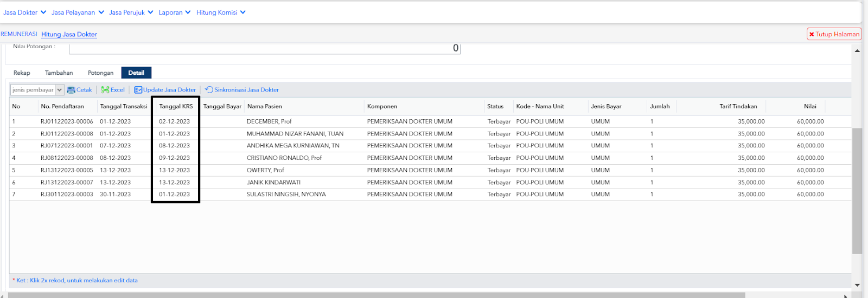Image resolution: width=868 pixels, height=298 pixels.
Task: Click Tanggal Transaksi value 30-11-2023
Action: click(x=115, y=195)
